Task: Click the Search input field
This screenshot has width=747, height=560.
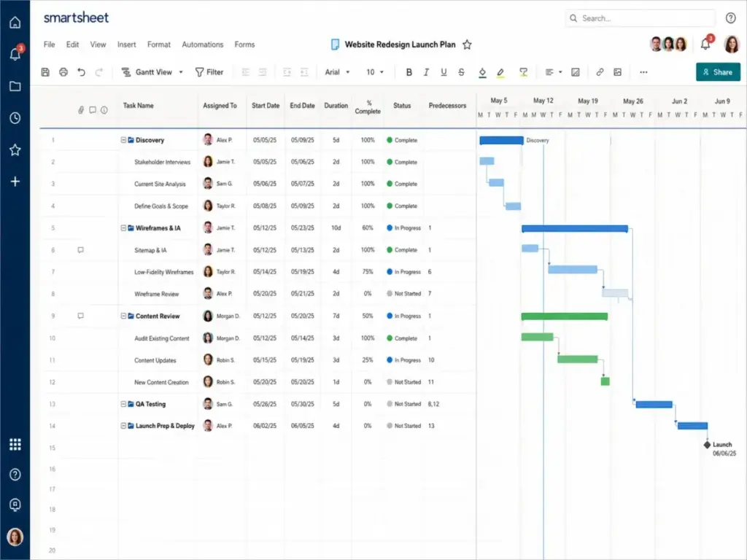Action: pyautogui.click(x=640, y=18)
